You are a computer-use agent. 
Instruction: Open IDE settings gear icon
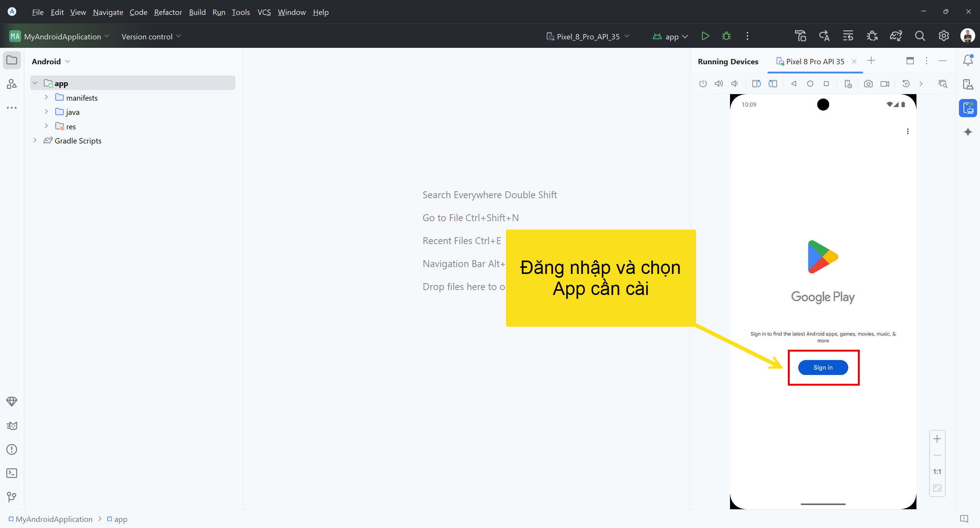[x=944, y=36]
